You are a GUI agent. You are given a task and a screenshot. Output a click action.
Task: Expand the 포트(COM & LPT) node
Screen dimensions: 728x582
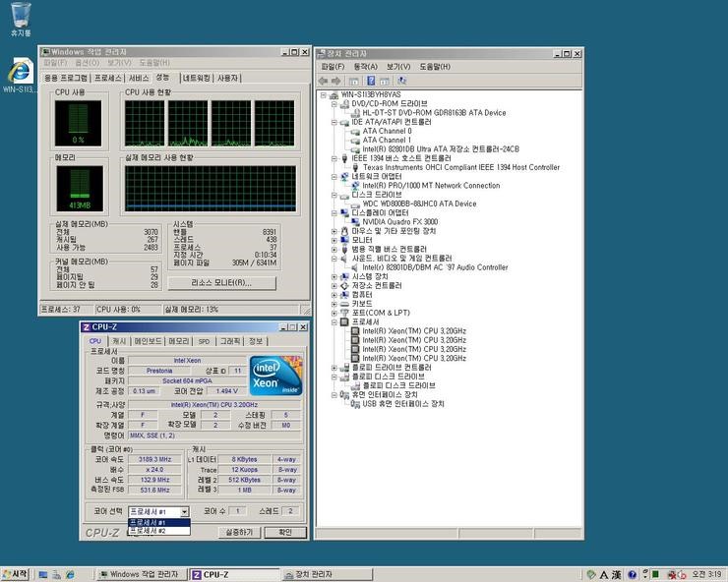[x=334, y=313]
